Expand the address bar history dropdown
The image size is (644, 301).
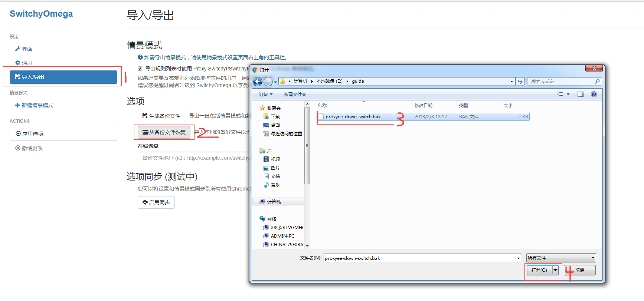click(511, 82)
